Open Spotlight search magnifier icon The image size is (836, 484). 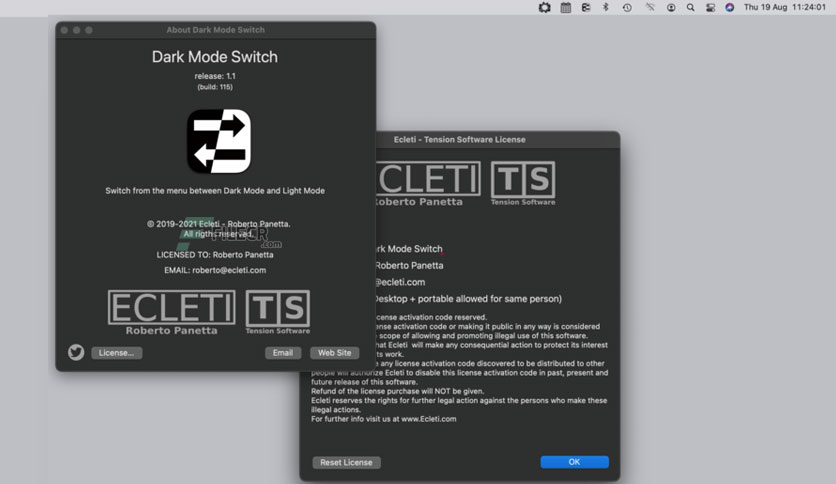pos(690,7)
